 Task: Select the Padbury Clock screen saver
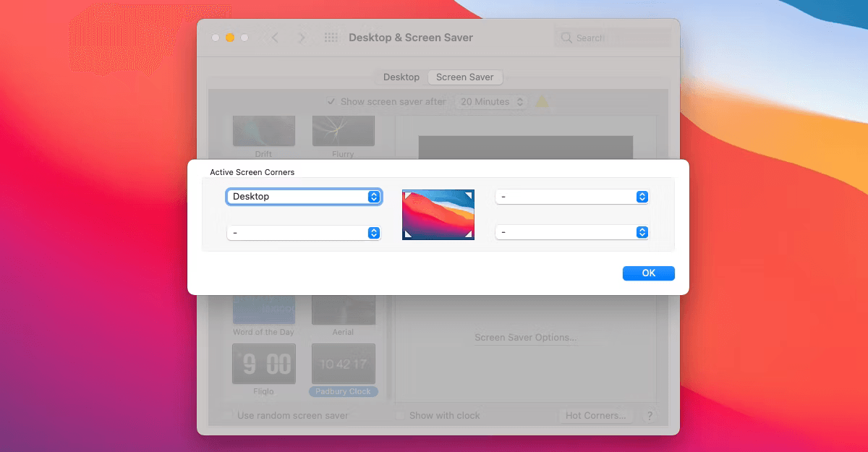point(344,364)
